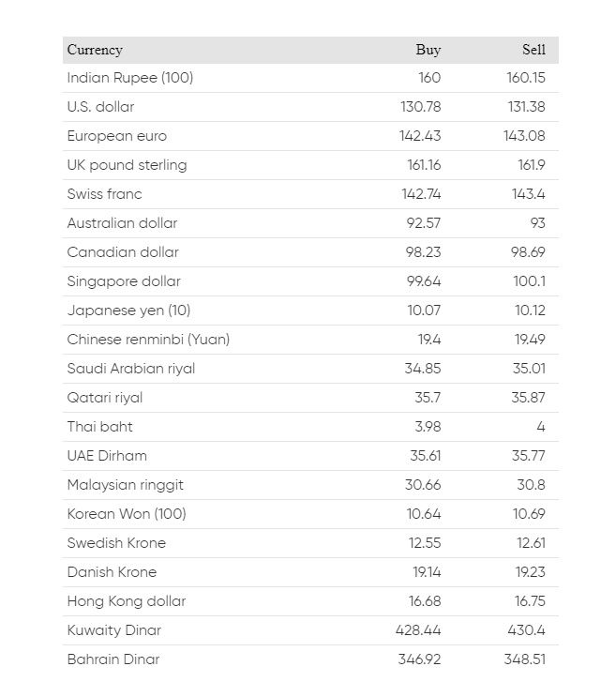This screenshot has width=616, height=697.
Task: Click the U.S. dollar currency name
Action: [100, 107]
